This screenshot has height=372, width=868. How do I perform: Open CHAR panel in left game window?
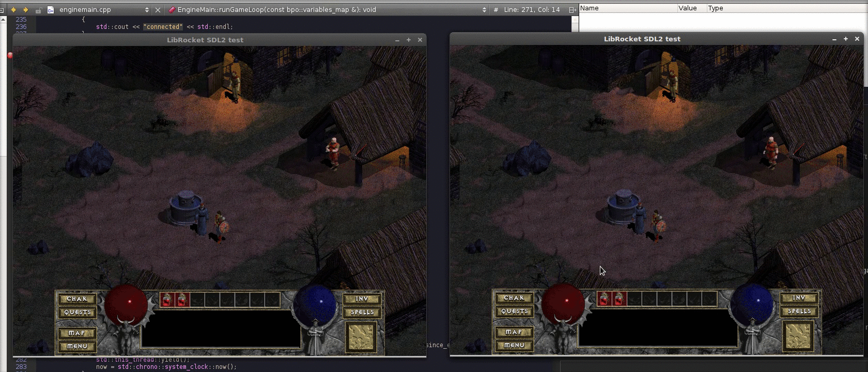click(x=77, y=299)
